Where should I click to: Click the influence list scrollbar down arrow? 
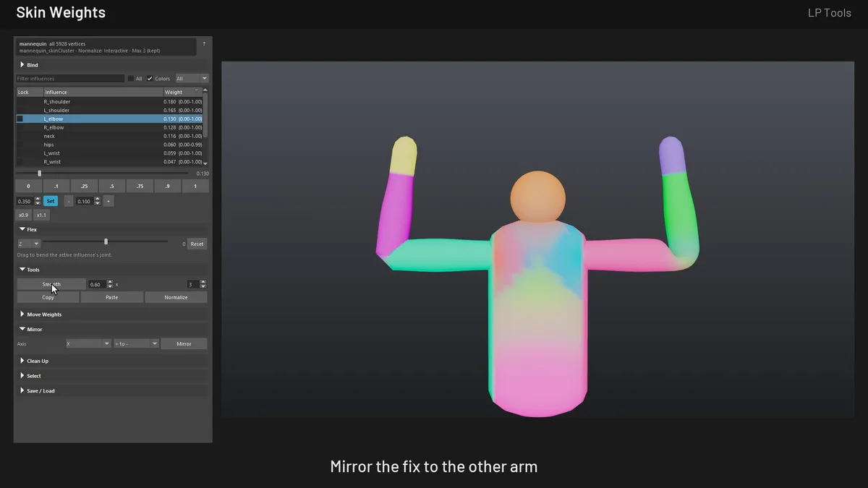[x=205, y=163]
